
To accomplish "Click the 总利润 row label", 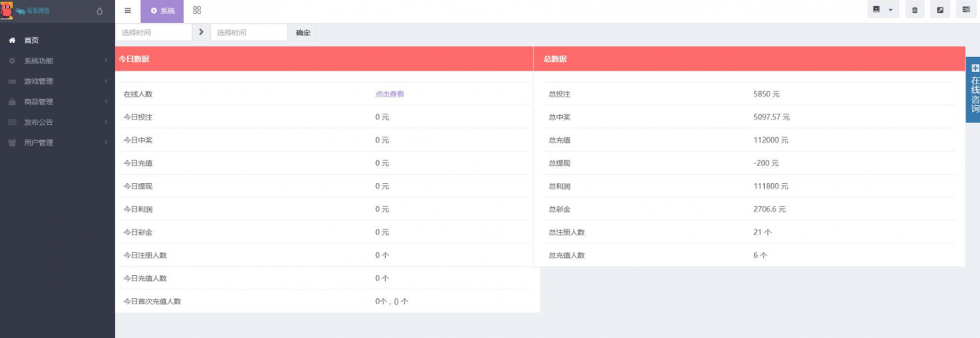I will tap(560, 186).
